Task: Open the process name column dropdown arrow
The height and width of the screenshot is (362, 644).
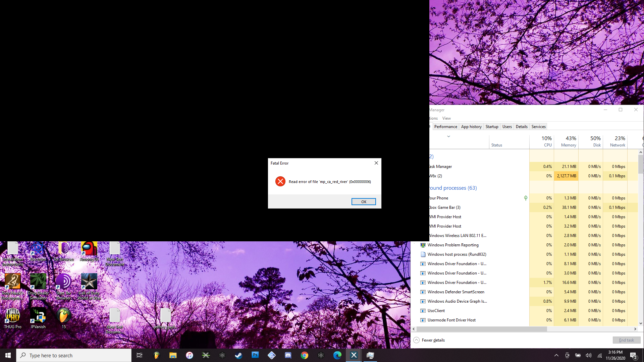Action: [448, 136]
